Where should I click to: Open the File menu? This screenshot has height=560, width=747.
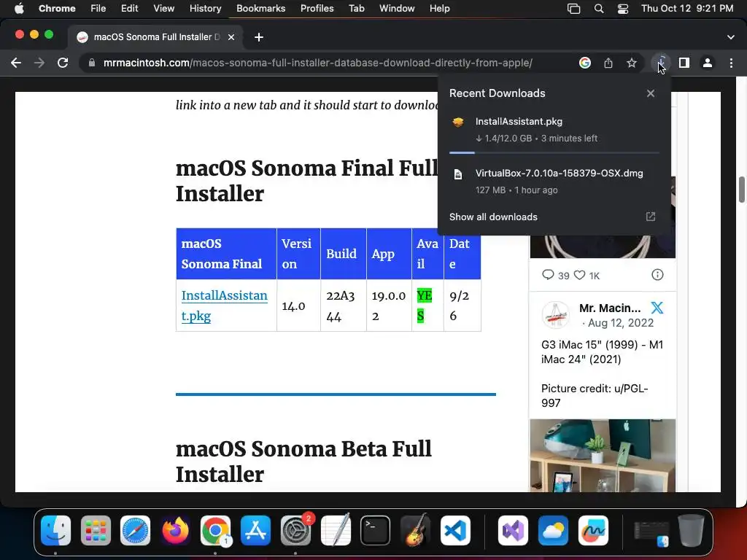98,9
